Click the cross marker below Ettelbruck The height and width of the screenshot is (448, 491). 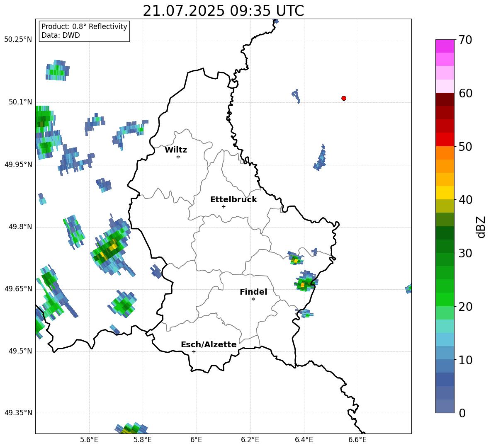(224, 206)
